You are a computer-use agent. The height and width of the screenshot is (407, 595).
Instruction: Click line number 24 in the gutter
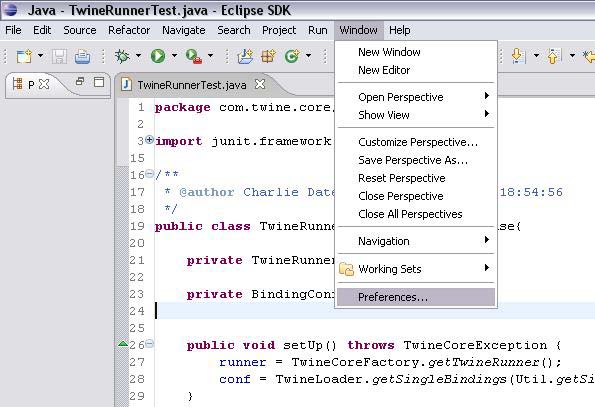[137, 311]
